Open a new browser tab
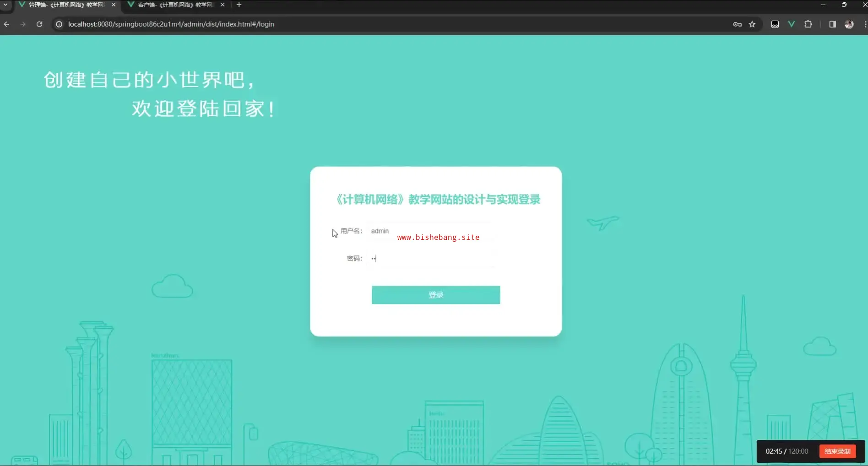Screen dimensions: 868x466 (x=239, y=5)
